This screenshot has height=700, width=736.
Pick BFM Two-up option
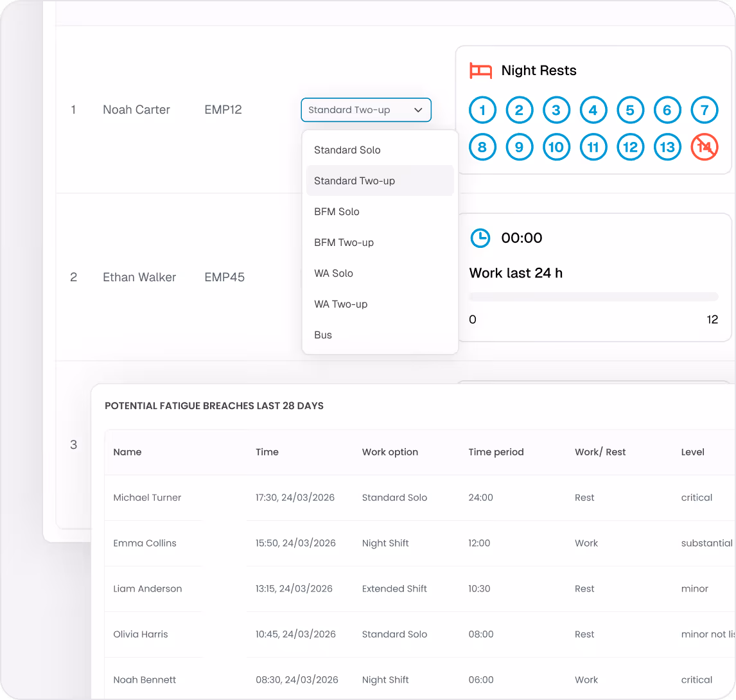pos(380,242)
